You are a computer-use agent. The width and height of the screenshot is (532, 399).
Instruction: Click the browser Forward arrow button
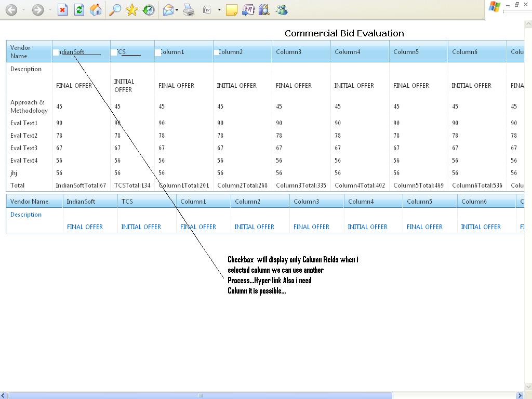pyautogui.click(x=37, y=10)
